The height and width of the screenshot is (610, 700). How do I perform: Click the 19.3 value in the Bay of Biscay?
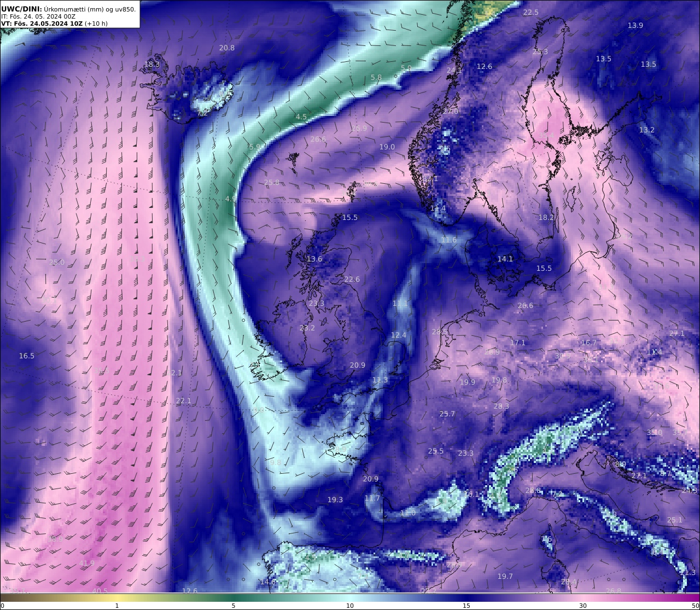click(335, 500)
